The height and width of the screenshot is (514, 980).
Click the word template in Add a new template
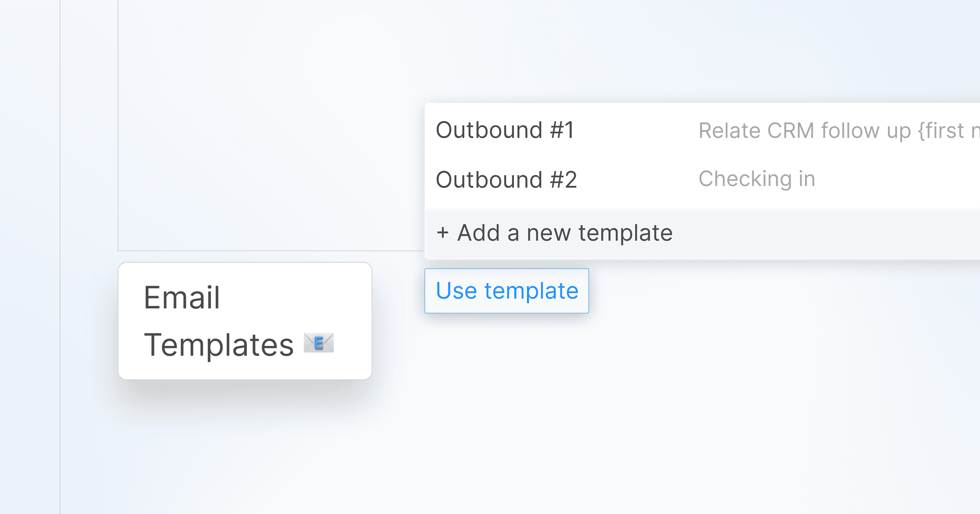625,233
